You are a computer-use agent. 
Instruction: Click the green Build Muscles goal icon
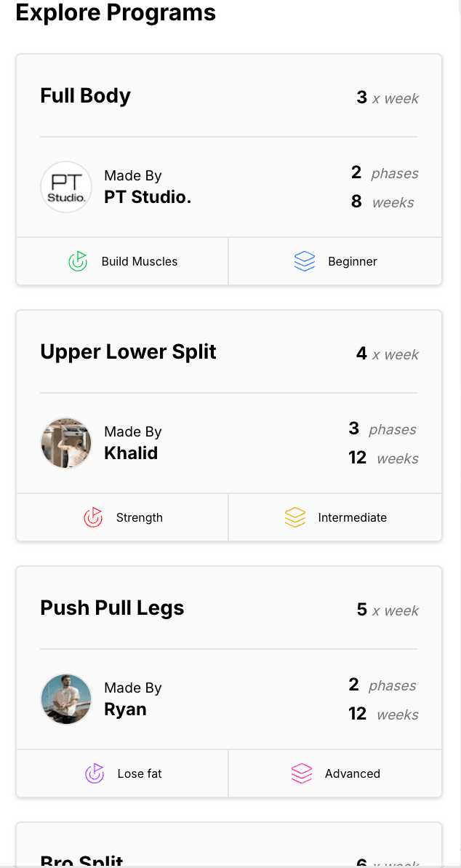pyautogui.click(x=78, y=261)
